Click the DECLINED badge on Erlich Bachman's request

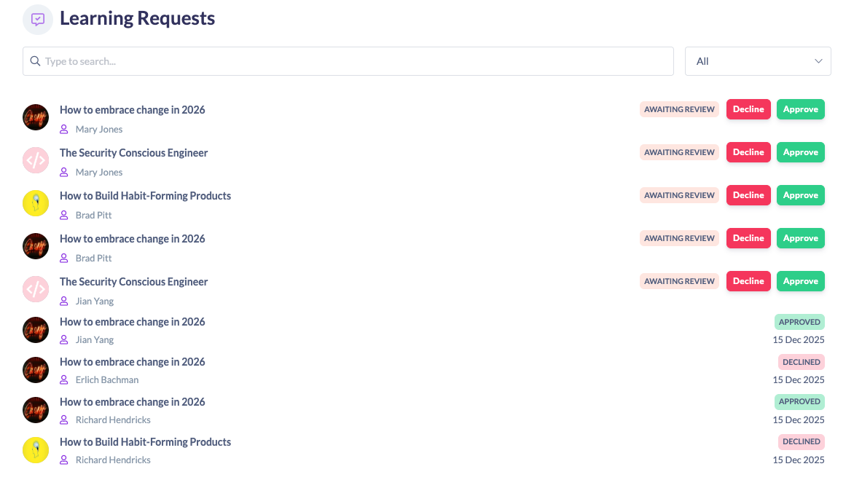801,362
